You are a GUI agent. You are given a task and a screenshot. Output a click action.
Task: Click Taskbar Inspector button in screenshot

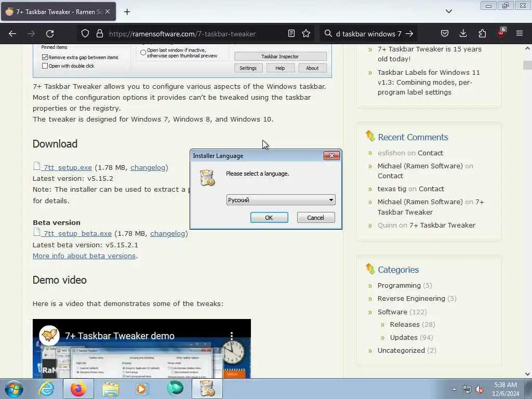click(x=280, y=56)
